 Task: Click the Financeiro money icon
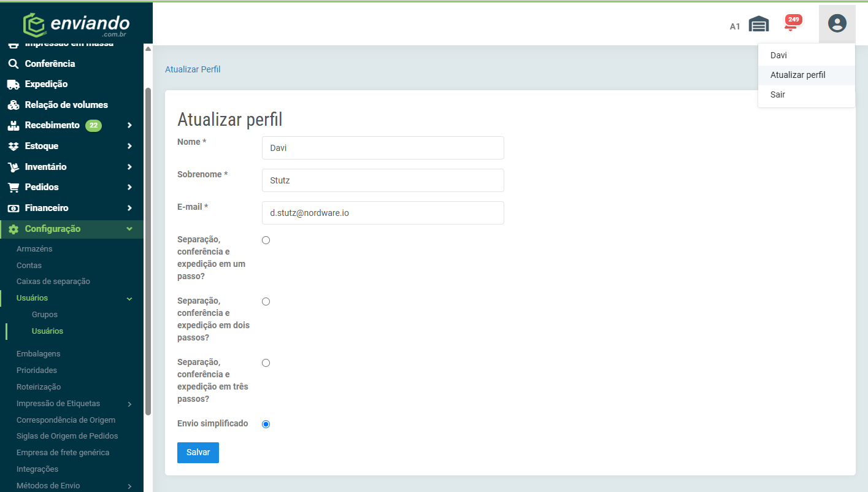[13, 208]
